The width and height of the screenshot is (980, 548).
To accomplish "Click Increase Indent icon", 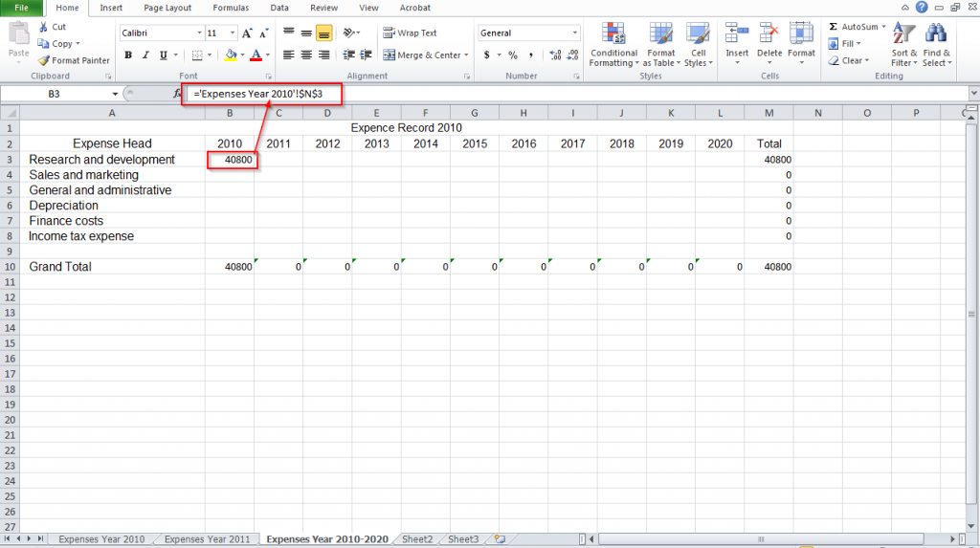I will [x=367, y=55].
